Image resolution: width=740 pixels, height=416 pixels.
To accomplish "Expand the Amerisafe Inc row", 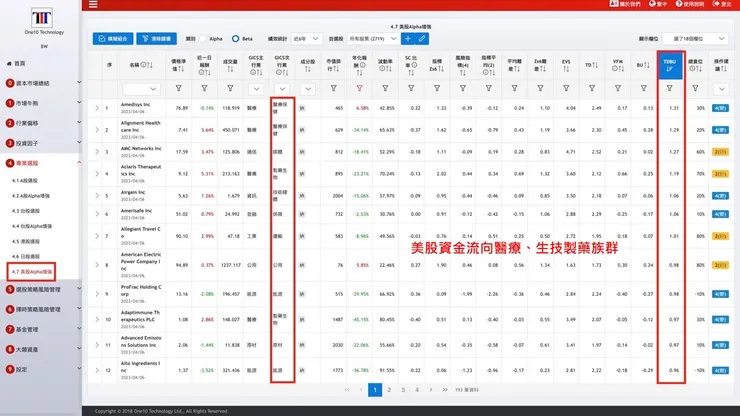I will tap(97, 214).
